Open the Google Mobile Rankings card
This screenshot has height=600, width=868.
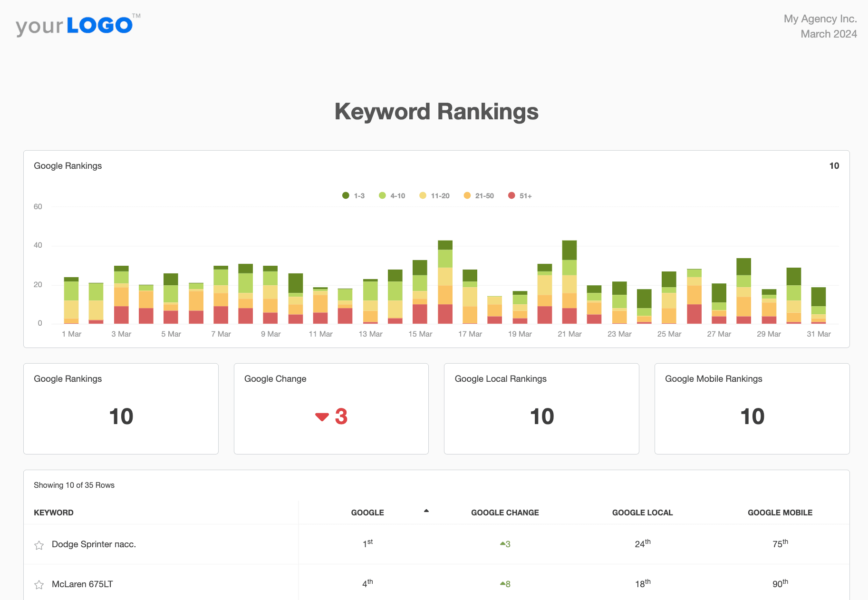click(x=752, y=408)
